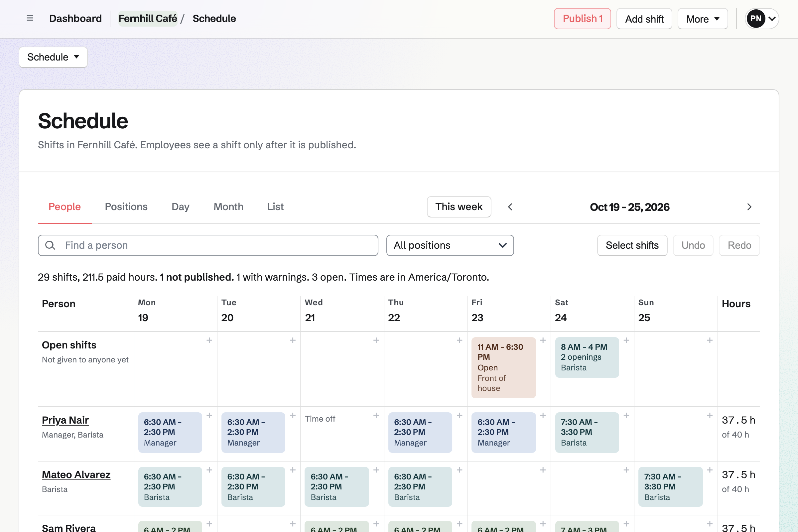Go to next week arrow
Image resolution: width=798 pixels, height=532 pixels.
[x=749, y=207]
